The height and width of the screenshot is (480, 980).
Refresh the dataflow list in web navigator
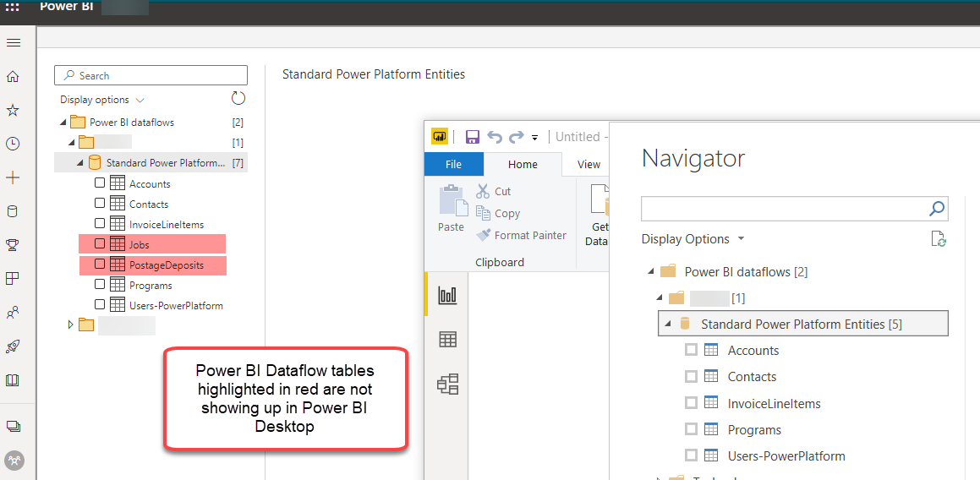pos(238,98)
